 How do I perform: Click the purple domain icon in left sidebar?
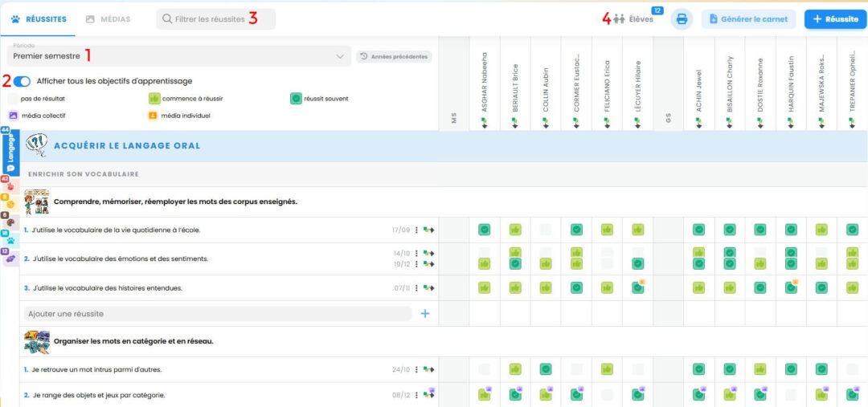pos(10,259)
